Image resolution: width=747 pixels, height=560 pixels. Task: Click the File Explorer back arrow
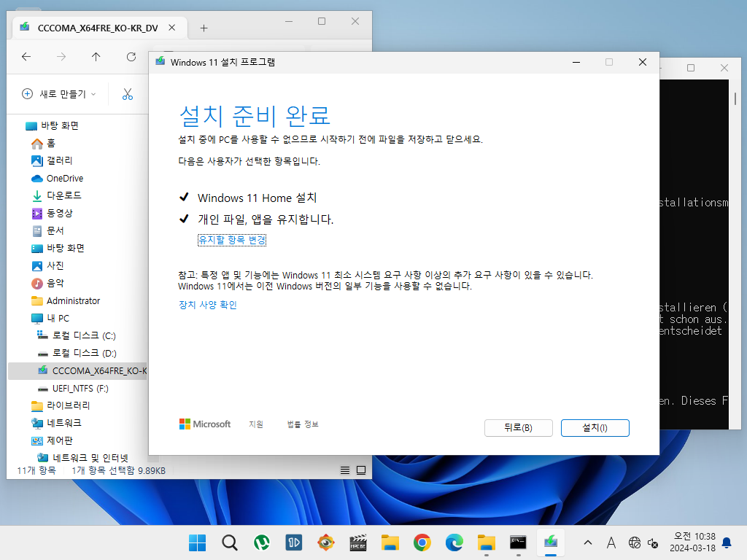[26, 57]
